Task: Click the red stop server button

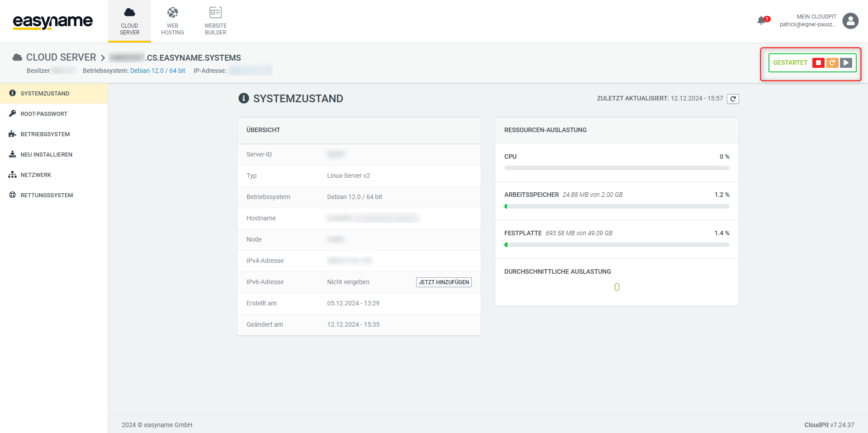Action: (x=818, y=63)
